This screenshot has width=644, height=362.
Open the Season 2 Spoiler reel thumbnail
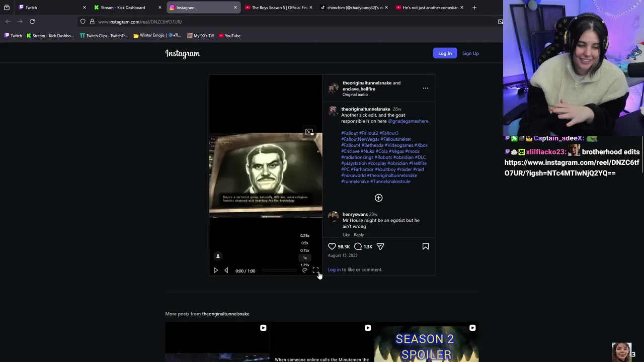point(426,342)
